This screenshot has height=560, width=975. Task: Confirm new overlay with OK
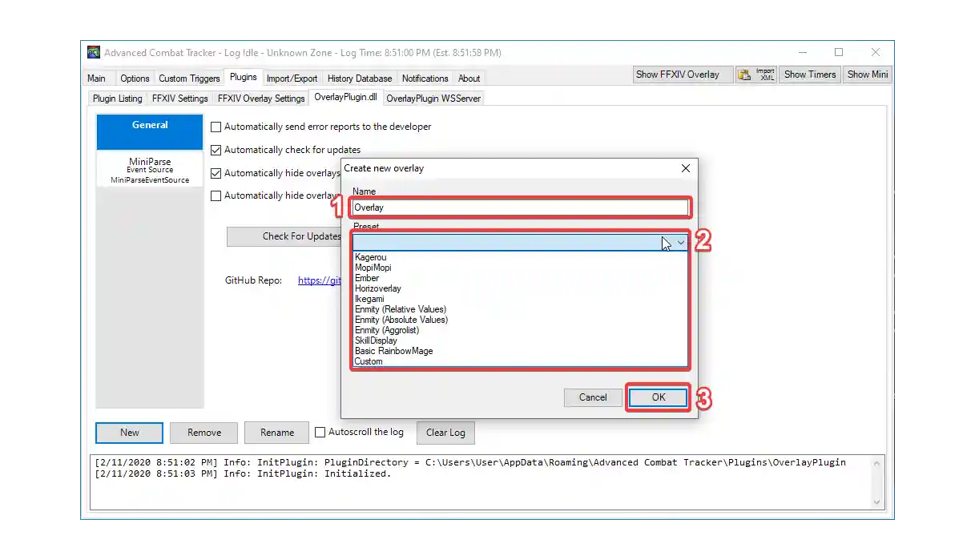[657, 397]
